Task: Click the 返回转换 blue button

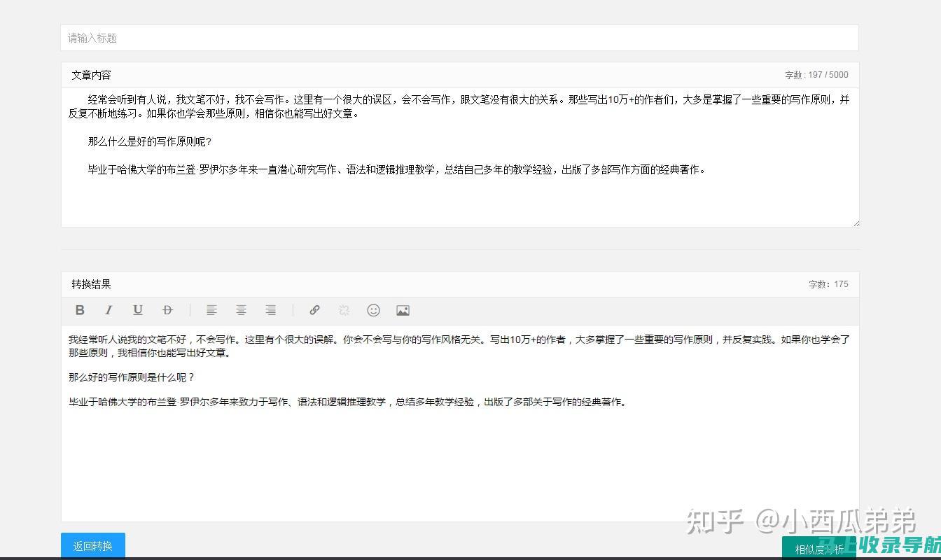Action: pos(93,546)
